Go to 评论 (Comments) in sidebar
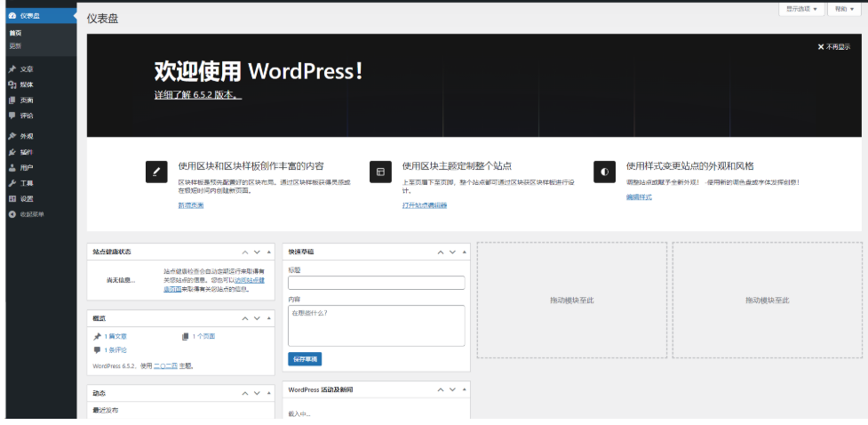 tap(27, 116)
